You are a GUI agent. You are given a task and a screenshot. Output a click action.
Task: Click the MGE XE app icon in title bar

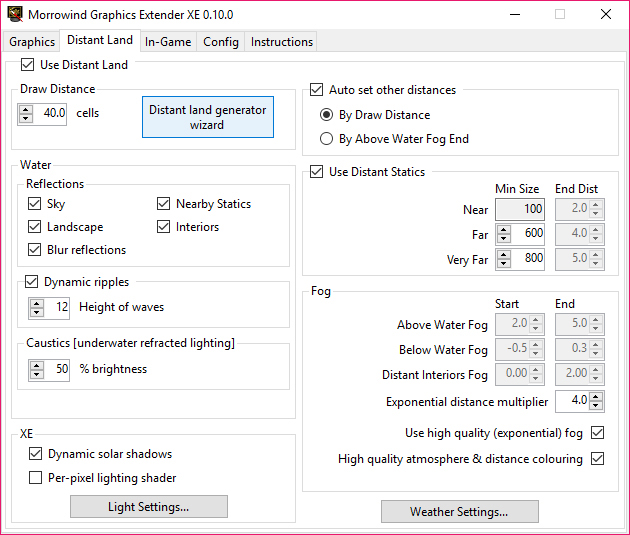coord(15,14)
